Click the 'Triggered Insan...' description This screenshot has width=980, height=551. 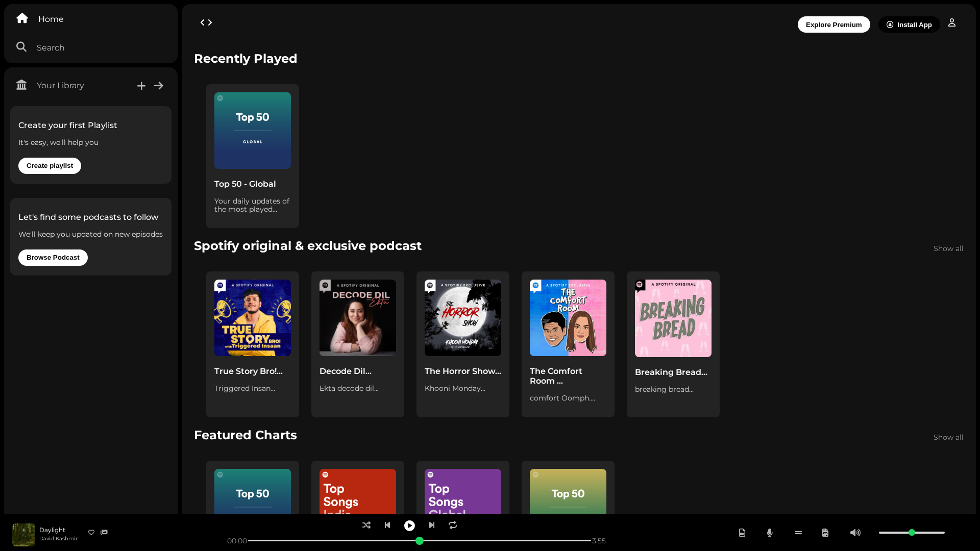(244, 389)
